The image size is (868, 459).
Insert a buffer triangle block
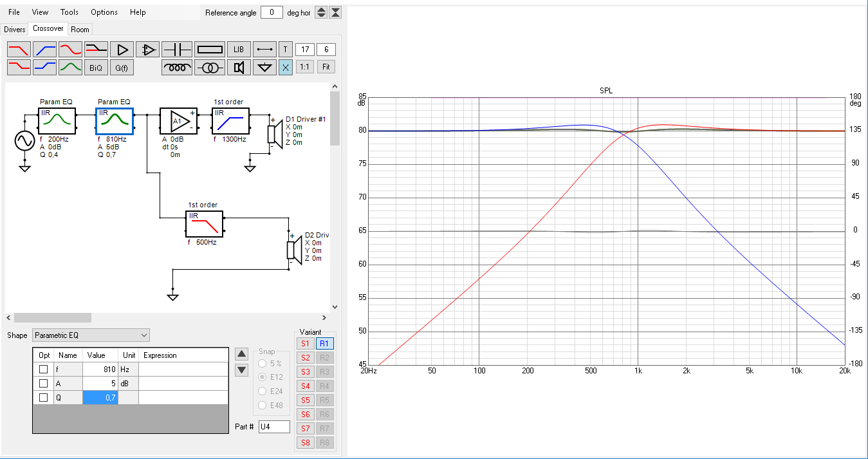click(122, 50)
